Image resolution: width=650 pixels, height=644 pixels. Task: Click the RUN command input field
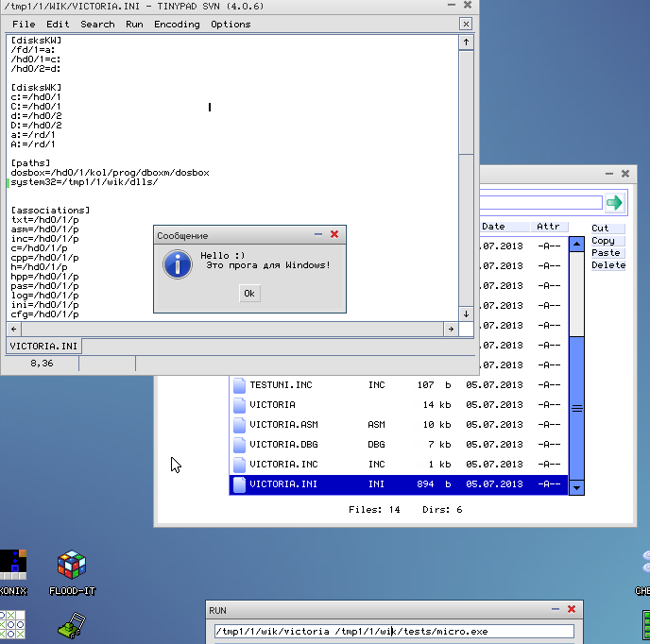[x=393, y=632]
